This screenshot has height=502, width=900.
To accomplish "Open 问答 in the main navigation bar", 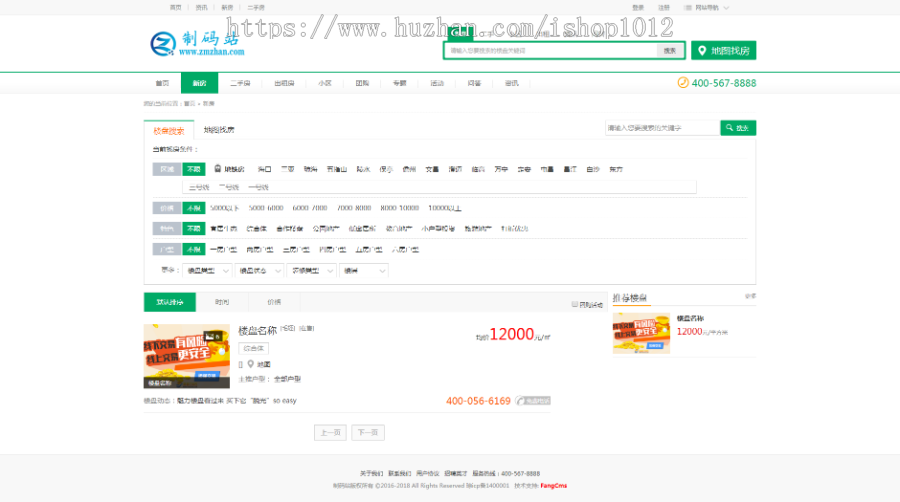I will pos(474,83).
